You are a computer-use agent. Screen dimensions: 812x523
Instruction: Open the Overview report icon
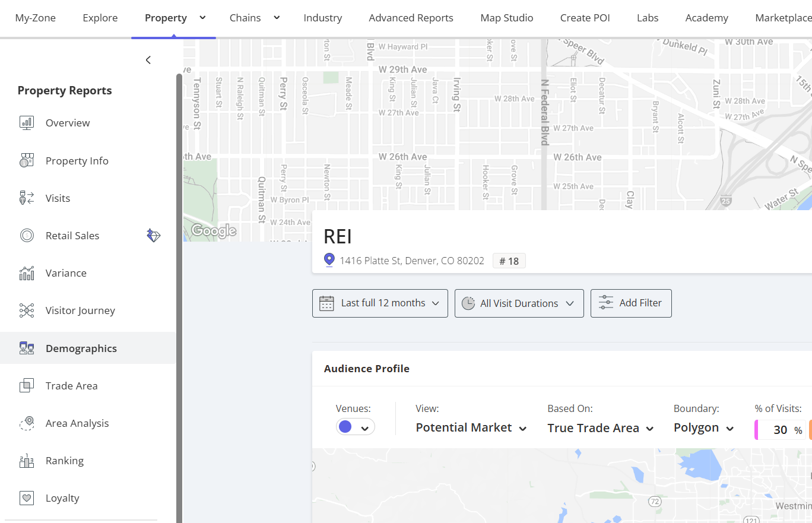coord(27,123)
